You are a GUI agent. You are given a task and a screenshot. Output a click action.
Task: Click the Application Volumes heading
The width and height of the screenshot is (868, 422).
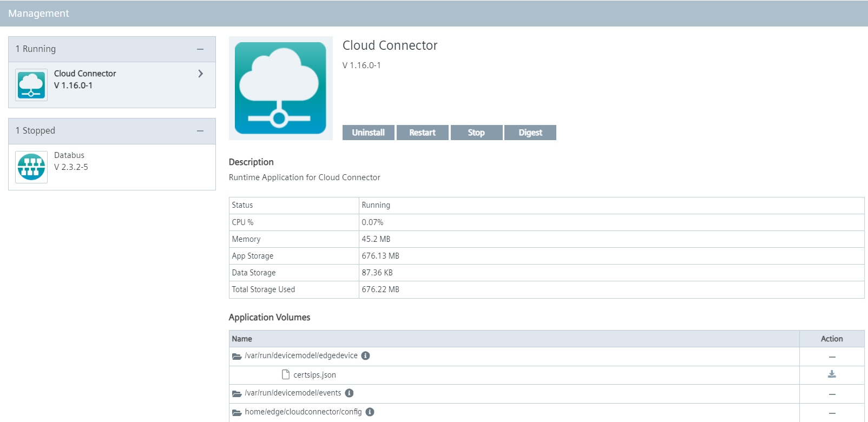click(x=269, y=318)
